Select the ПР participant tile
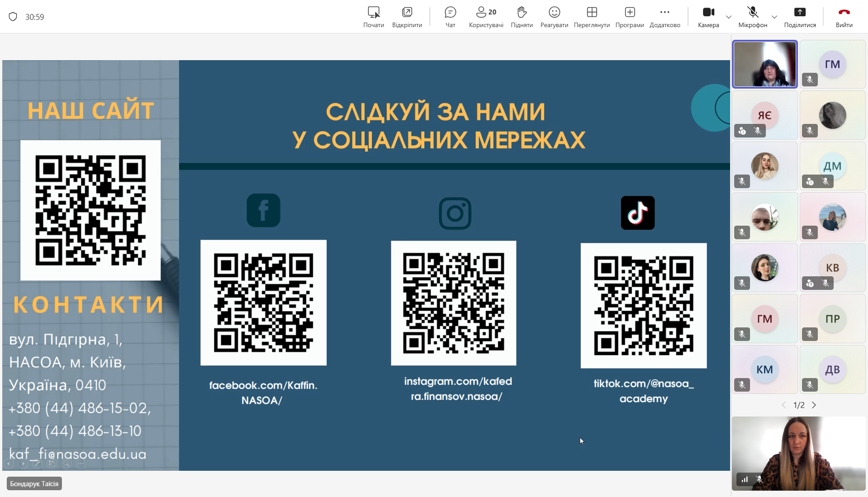Screen dimensions: 868x497 [x=832, y=319]
